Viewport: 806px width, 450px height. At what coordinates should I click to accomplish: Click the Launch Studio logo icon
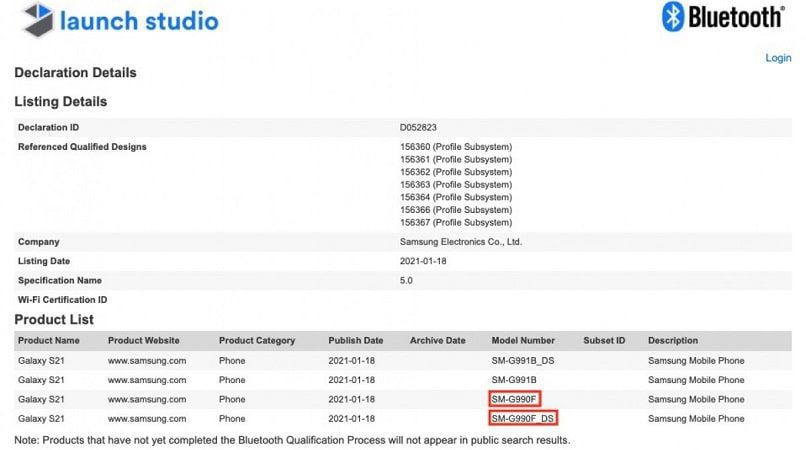[x=38, y=20]
